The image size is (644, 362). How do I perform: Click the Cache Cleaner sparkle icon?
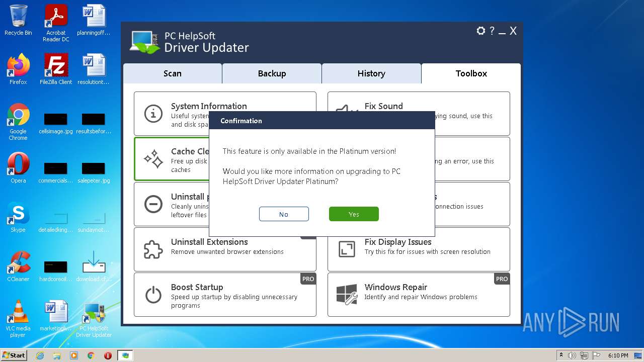tap(153, 159)
